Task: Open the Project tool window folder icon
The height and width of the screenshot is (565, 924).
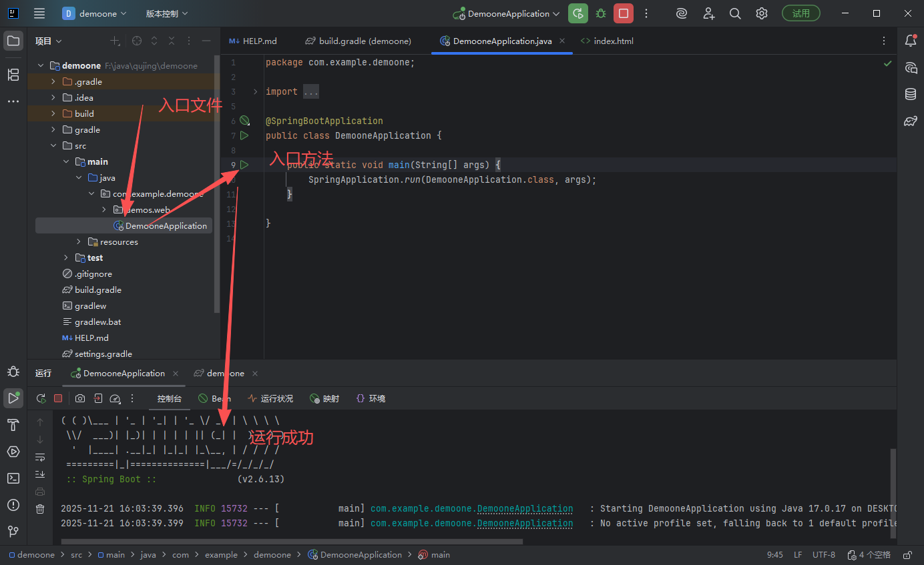Action: coord(13,41)
